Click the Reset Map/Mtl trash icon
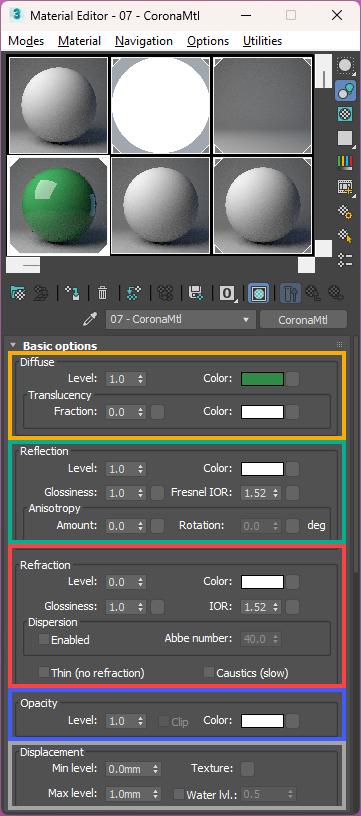361x816 pixels. click(x=102, y=294)
